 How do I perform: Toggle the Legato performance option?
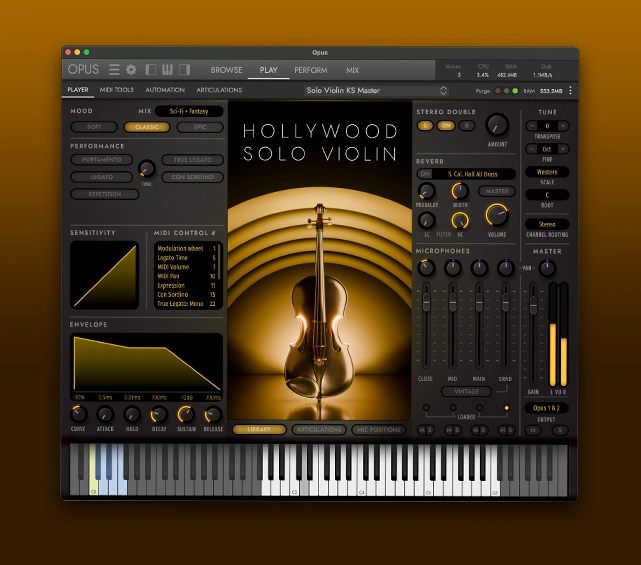click(101, 177)
